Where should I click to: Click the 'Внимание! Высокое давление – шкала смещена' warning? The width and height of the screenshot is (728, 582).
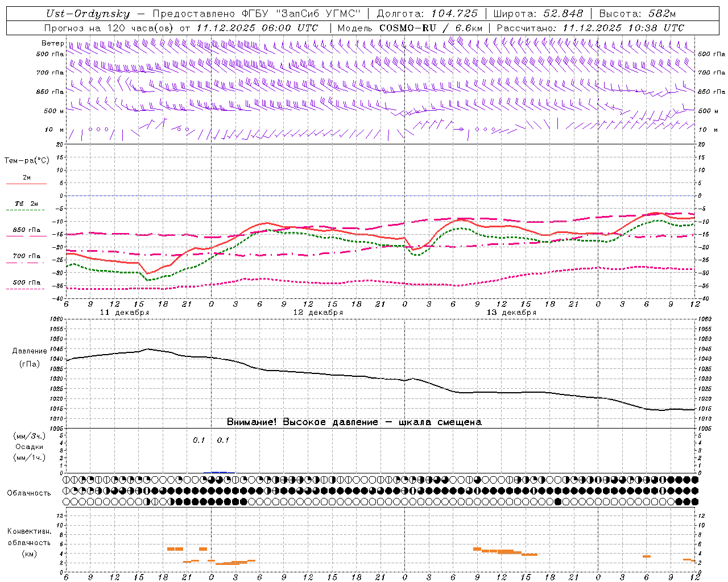pos(354,422)
